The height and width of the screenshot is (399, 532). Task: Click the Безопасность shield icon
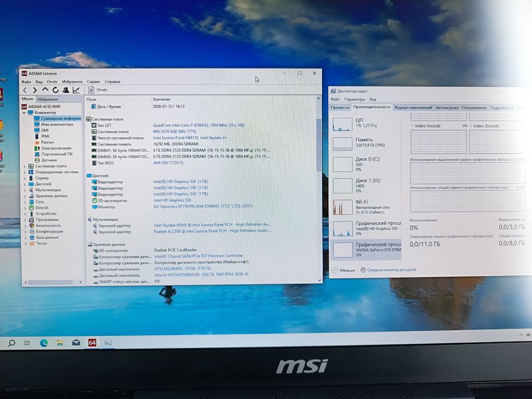[x=31, y=225]
